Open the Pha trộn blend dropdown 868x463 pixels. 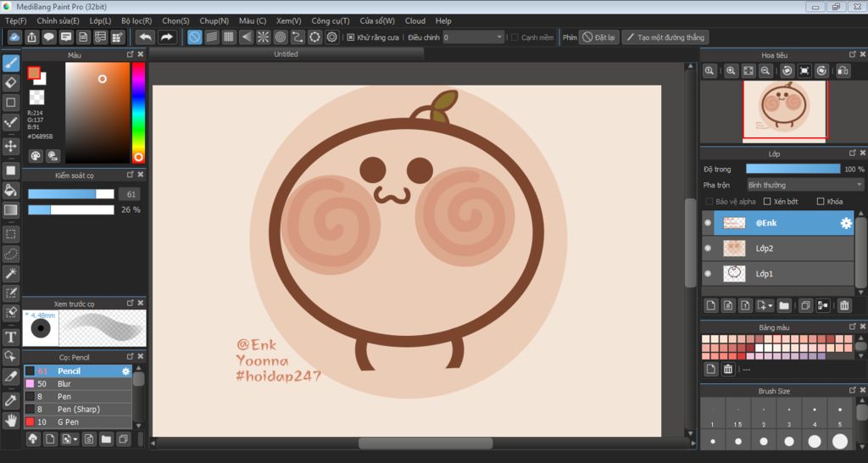coord(805,185)
